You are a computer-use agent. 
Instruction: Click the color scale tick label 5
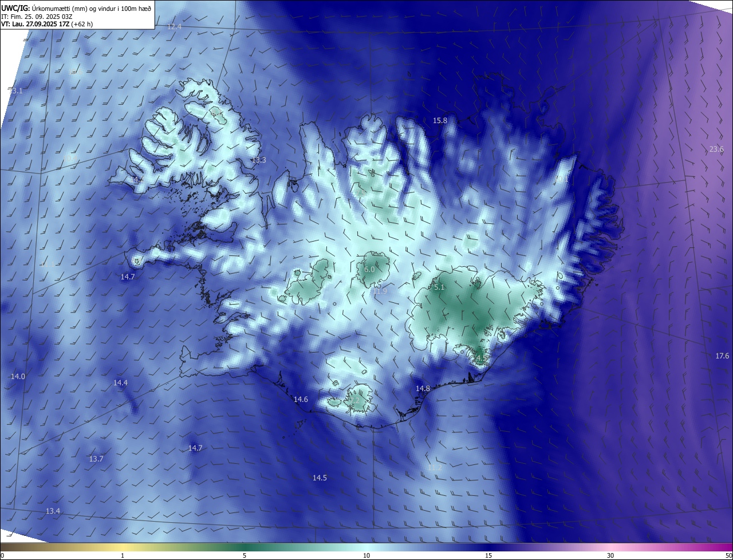point(245,555)
